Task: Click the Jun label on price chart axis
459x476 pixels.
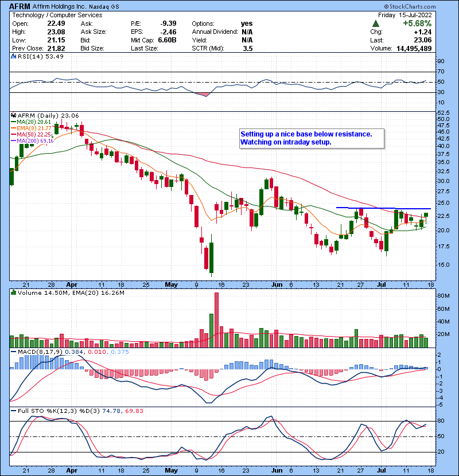Action: click(x=277, y=285)
